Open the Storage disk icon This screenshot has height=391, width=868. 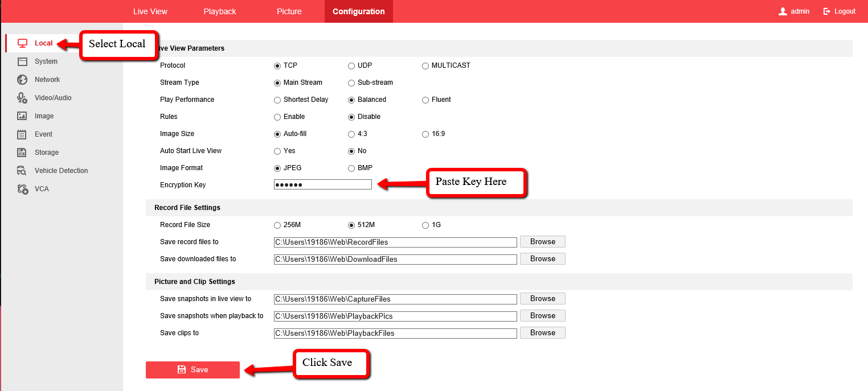coord(22,153)
